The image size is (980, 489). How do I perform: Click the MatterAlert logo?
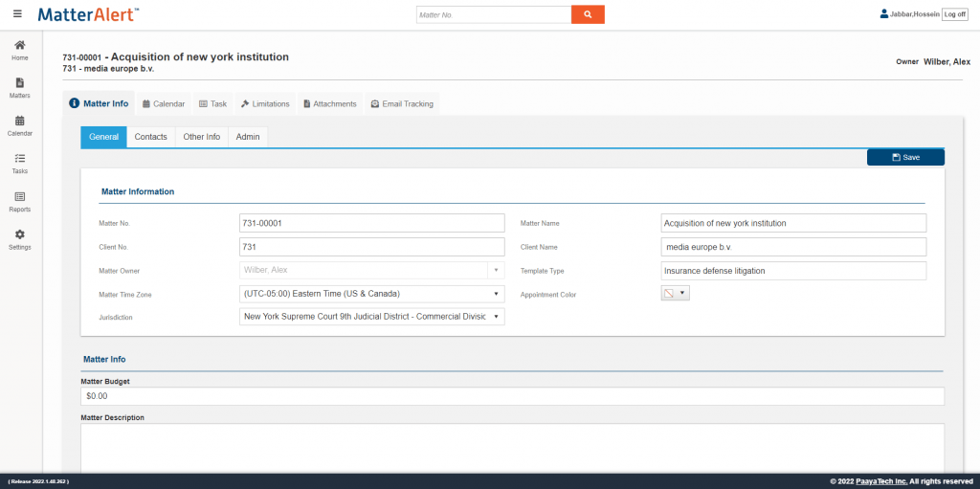(x=89, y=13)
